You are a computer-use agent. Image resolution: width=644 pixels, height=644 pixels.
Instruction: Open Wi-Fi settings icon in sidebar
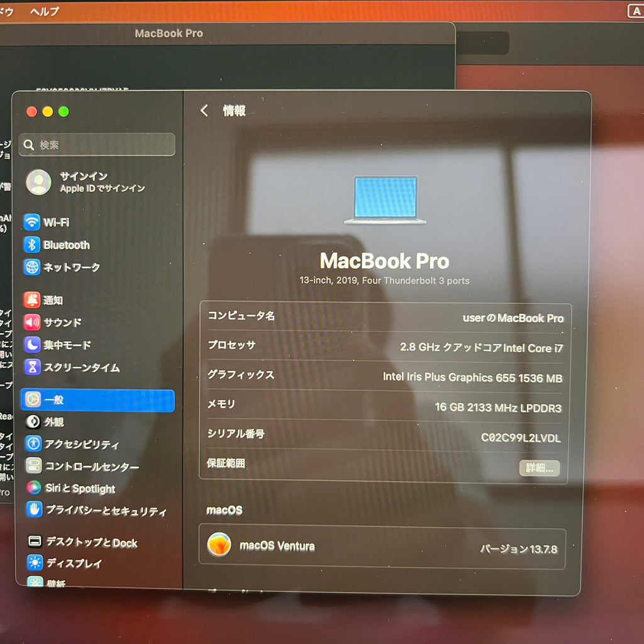pos(31,222)
